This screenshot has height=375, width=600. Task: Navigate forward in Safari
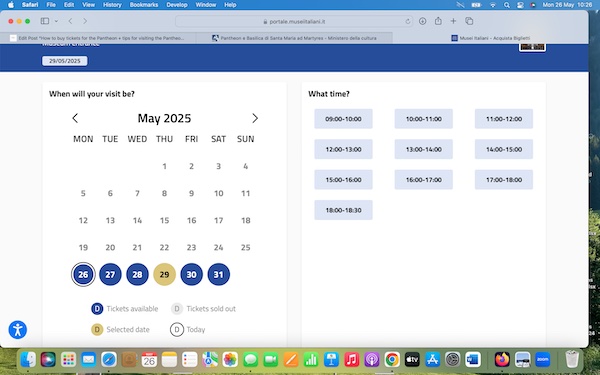click(85, 21)
